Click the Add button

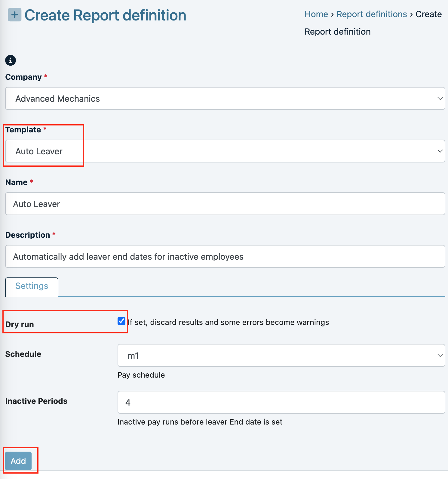coord(18,461)
